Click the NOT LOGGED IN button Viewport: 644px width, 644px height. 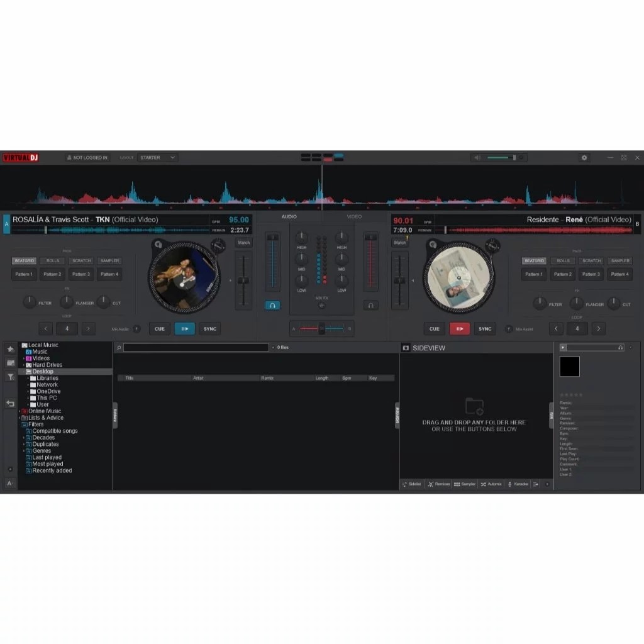87,158
